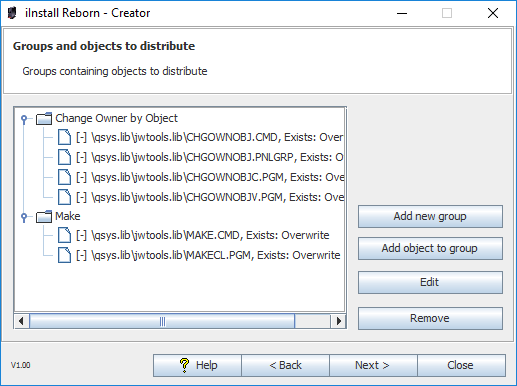Click the horizontal scrollbar right arrow
517x386 pixels.
click(338, 321)
